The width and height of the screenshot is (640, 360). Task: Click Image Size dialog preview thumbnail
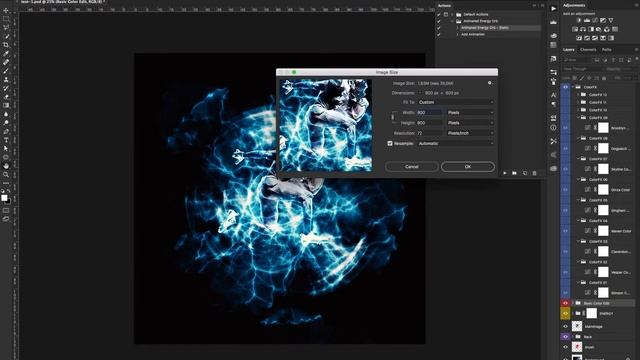coord(325,125)
